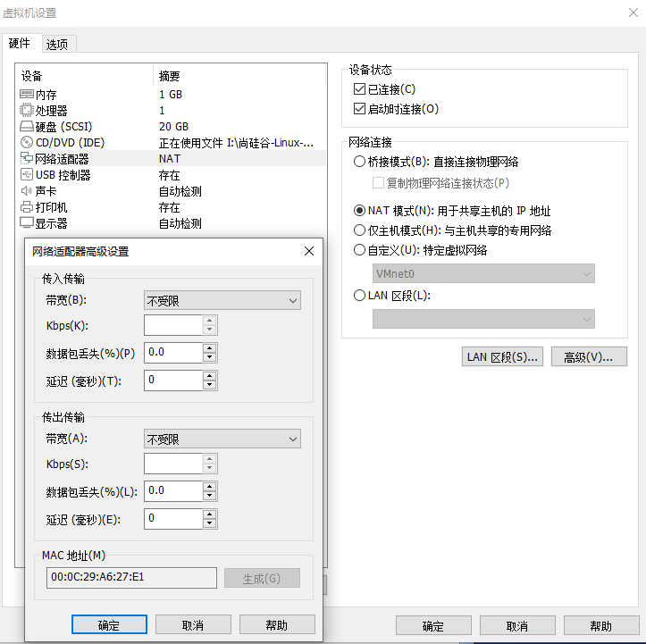Click the 内存 1 GB summary value
This screenshot has width=646, height=644.
click(x=171, y=95)
